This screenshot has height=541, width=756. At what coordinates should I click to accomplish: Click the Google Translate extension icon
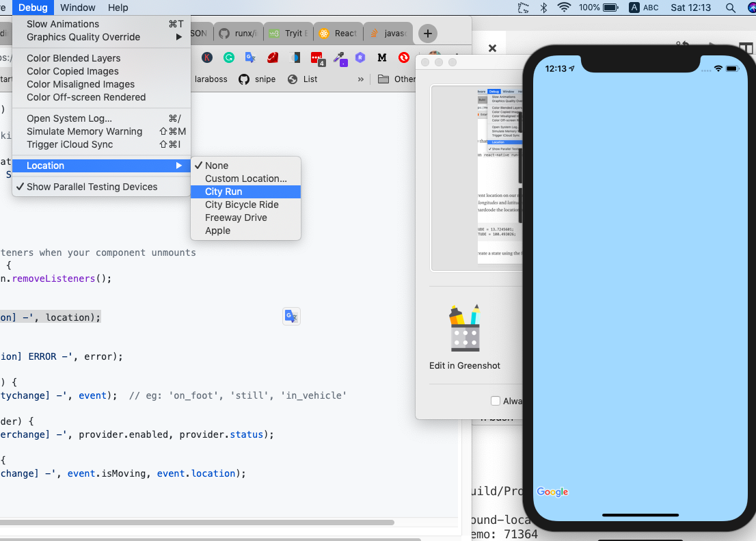pos(249,57)
